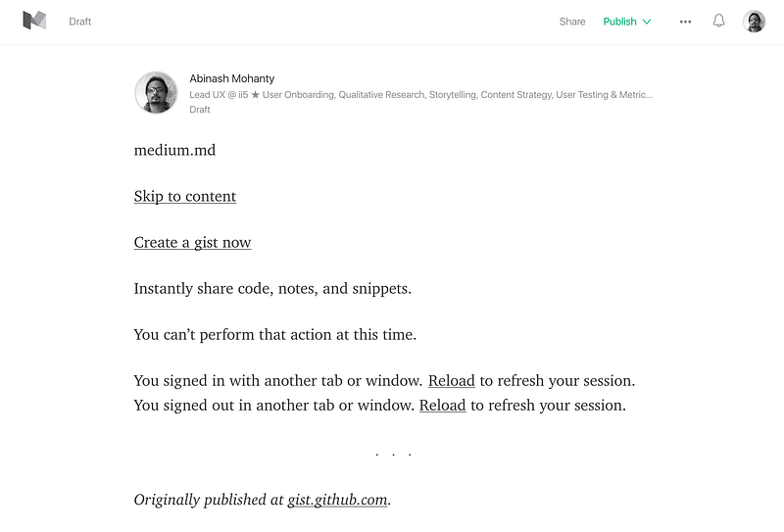This screenshot has height=532, width=784.
Task: Click Abinash Mohanty's author photo
Action: [x=156, y=92]
